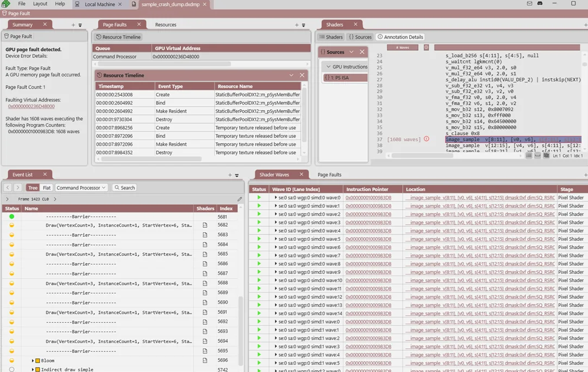The image size is (588, 372).
Task: Click the faulting virtual address link
Action: coord(31,107)
